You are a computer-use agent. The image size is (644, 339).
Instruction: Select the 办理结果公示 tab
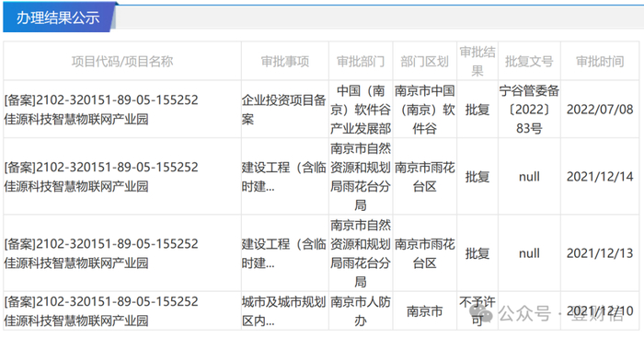[x=58, y=18]
